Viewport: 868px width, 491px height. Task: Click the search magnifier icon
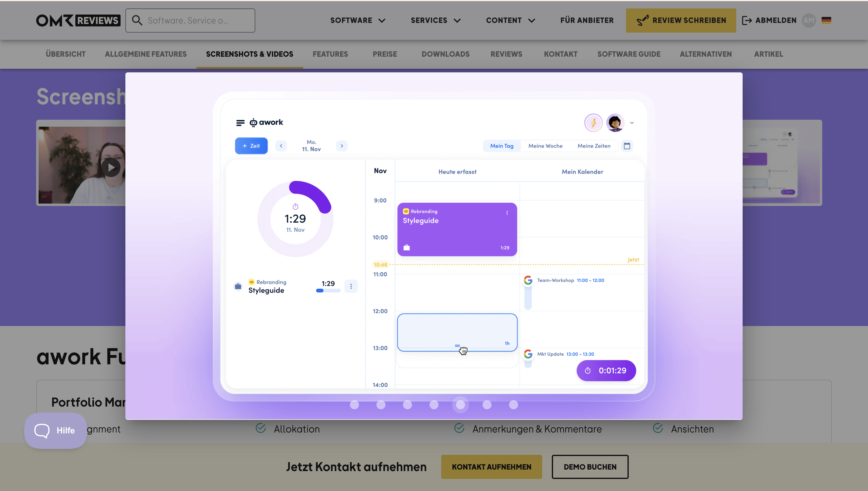click(x=137, y=20)
